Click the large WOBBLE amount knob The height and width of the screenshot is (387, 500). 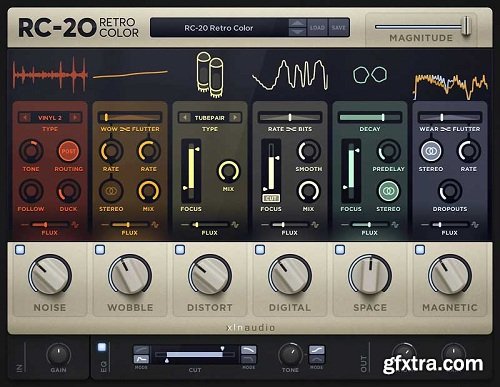coord(130,276)
